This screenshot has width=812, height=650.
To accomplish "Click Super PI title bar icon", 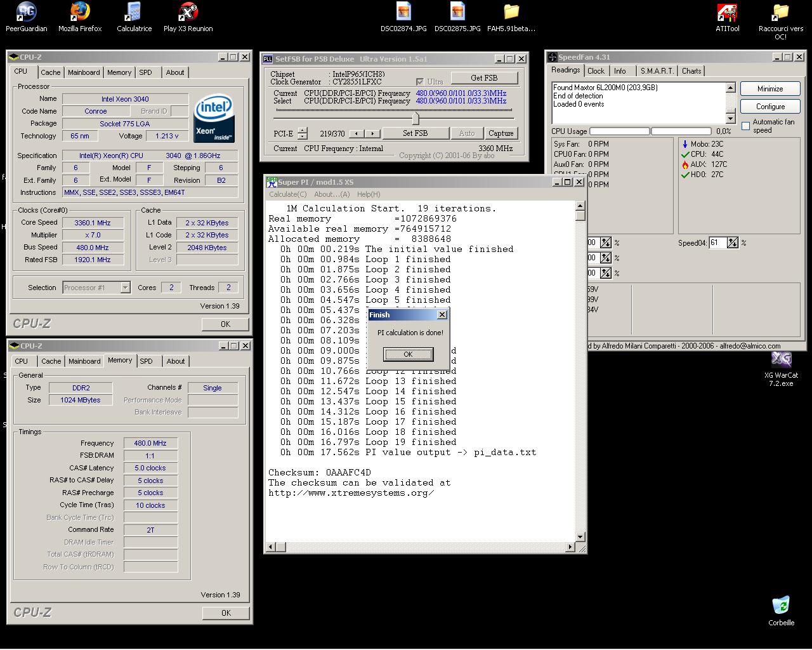I will click(x=272, y=182).
